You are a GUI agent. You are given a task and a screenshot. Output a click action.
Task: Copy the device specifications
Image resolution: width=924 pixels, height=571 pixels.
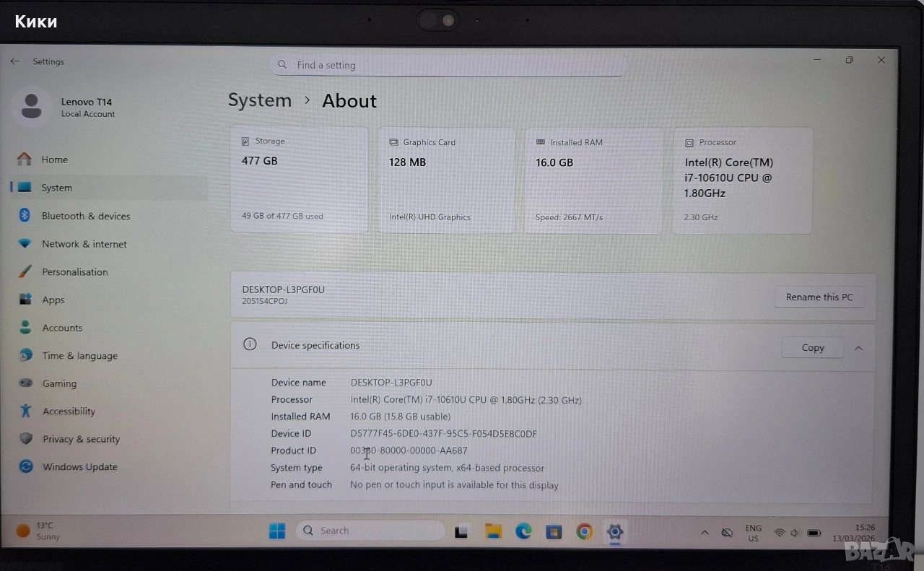pyautogui.click(x=812, y=348)
